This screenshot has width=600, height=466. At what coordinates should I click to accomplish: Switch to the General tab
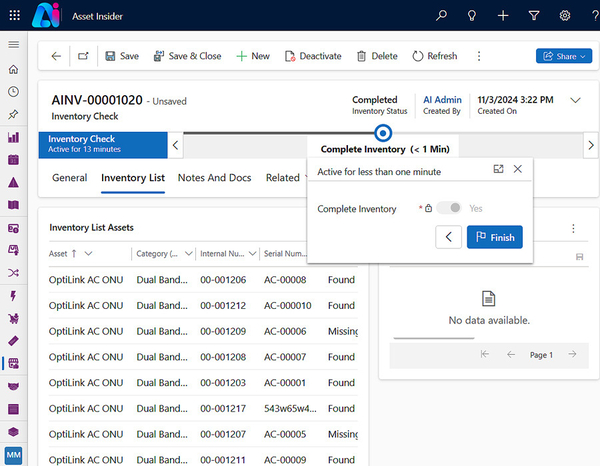tap(70, 178)
